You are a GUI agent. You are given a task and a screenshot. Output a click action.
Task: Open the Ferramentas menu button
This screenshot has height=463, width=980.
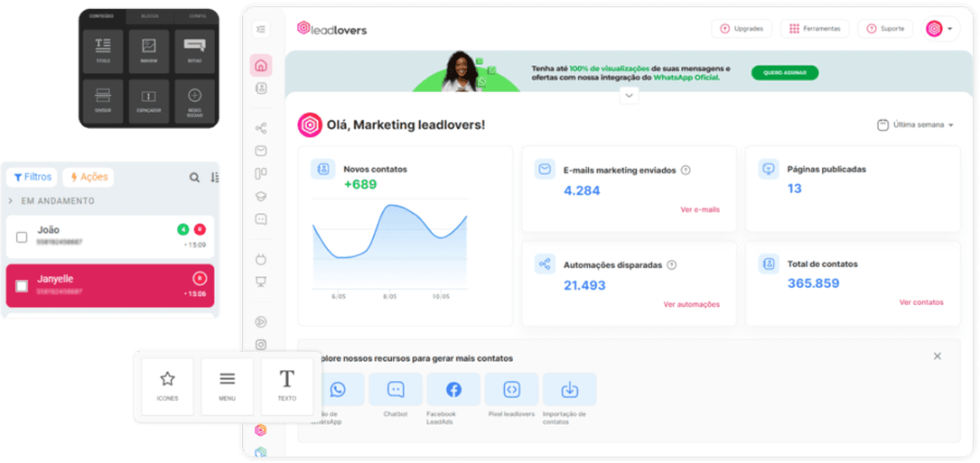tap(815, 29)
